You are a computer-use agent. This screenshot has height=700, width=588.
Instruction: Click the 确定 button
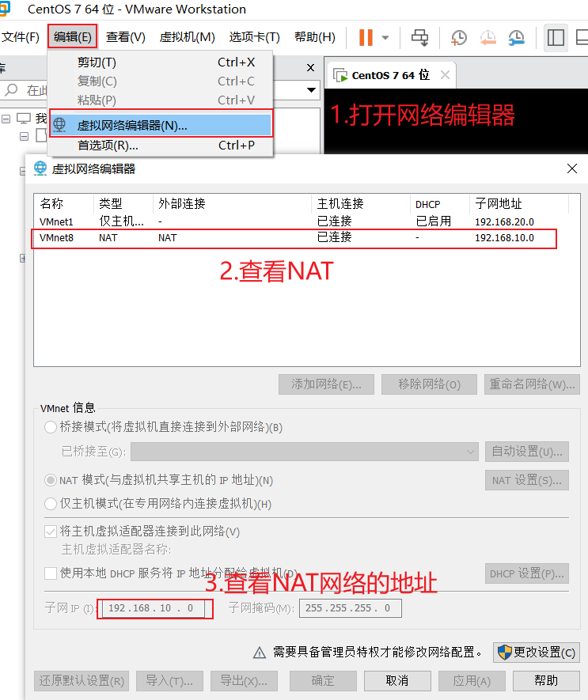click(323, 681)
